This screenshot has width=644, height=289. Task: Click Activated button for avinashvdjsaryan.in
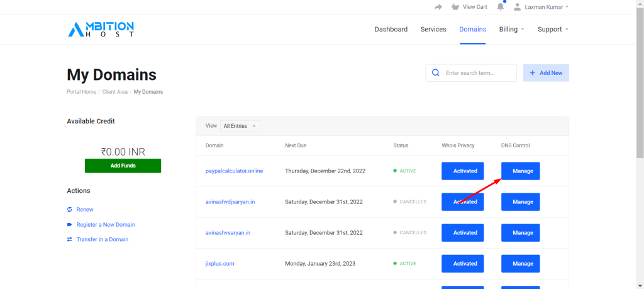[462, 202]
